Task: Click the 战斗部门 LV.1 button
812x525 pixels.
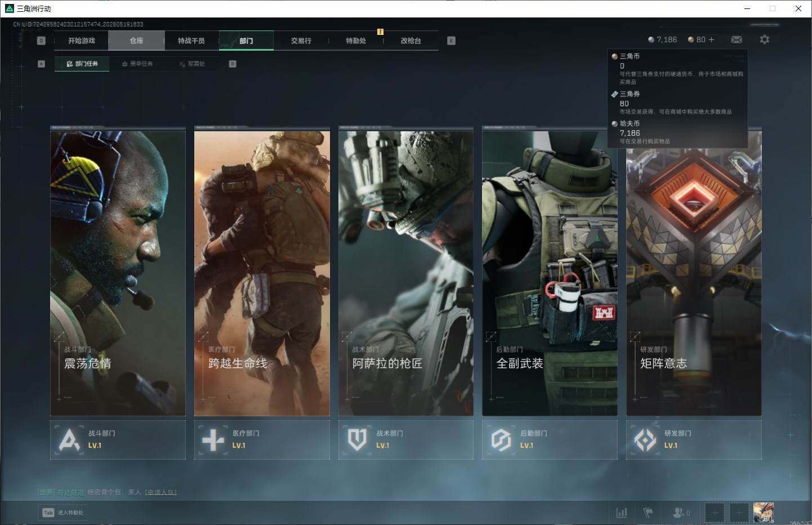Action: (118, 439)
